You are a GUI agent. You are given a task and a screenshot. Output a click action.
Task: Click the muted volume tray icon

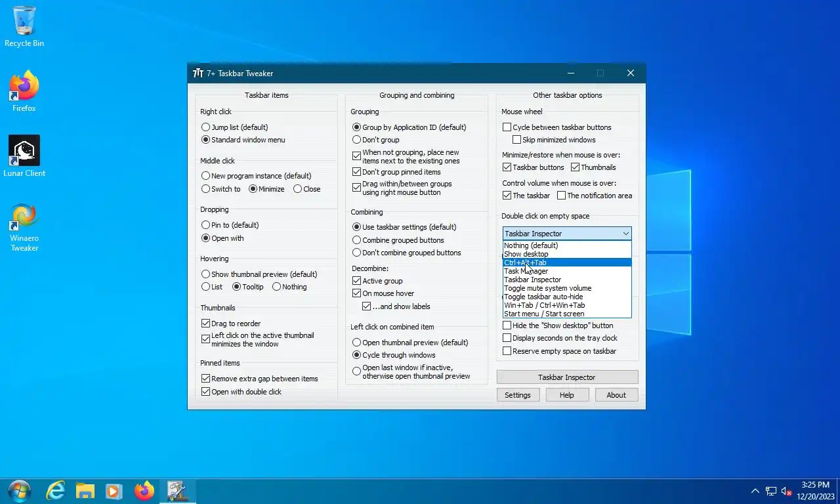[787, 491]
